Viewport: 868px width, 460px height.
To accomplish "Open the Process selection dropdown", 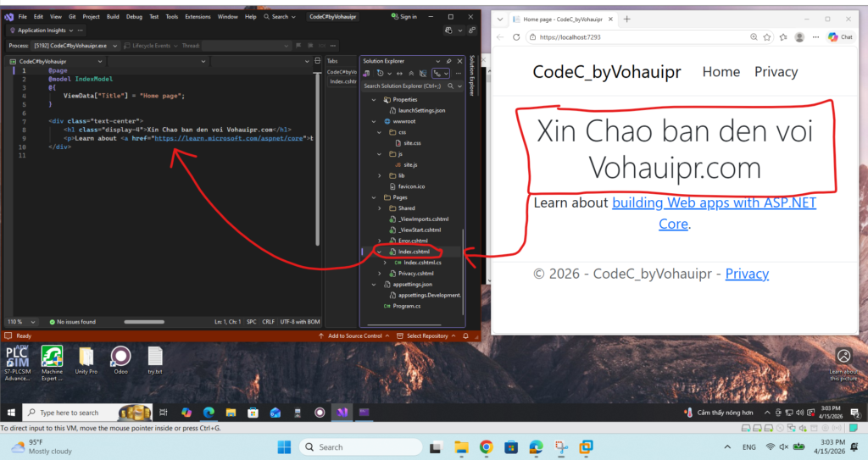I will [x=114, y=45].
